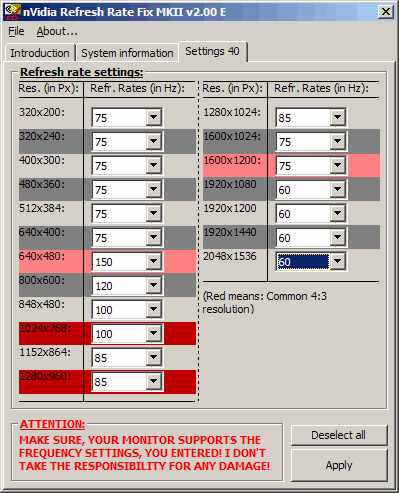Viewport: 399px width, 493px height.
Task: Click the Apply button
Action: (339, 465)
